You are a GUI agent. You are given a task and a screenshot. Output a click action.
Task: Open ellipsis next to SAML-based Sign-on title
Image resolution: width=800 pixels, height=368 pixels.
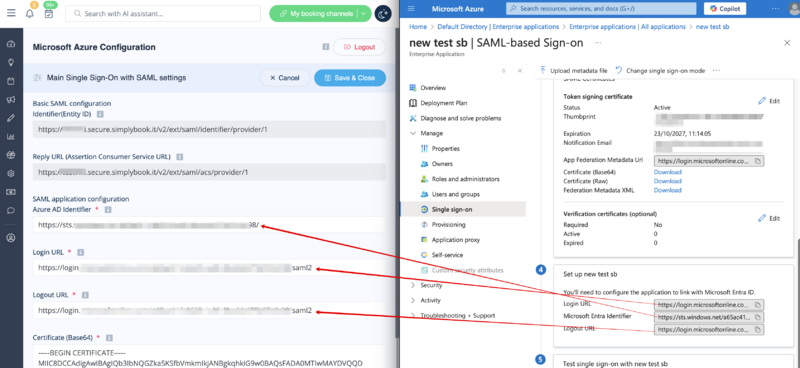598,42
